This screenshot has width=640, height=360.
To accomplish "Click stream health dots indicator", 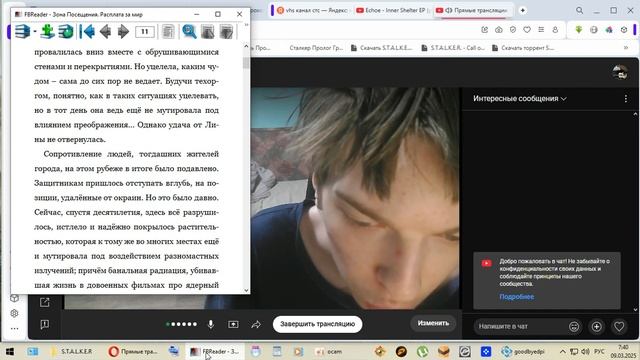I will tap(182, 324).
